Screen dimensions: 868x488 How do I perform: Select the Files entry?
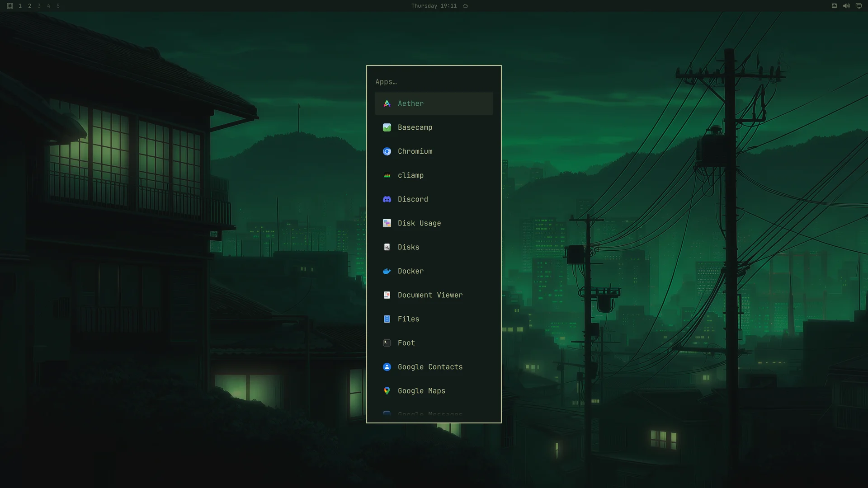tap(434, 319)
